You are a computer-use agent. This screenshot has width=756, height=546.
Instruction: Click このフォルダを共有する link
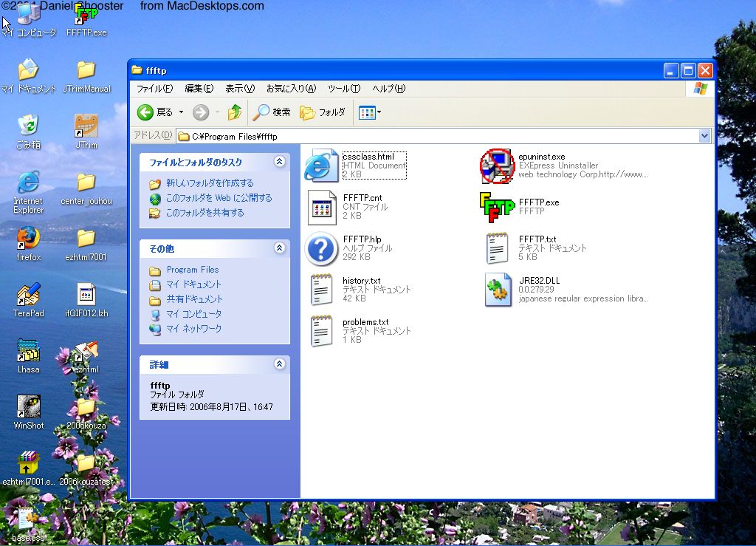[x=205, y=213]
